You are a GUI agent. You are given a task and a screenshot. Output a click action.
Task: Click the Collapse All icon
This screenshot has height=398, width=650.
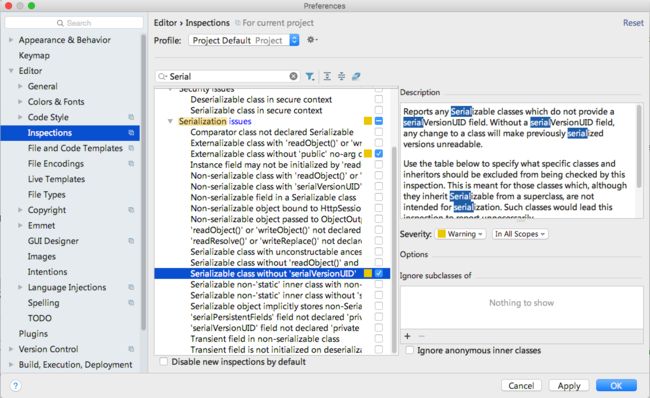pyautogui.click(x=342, y=76)
